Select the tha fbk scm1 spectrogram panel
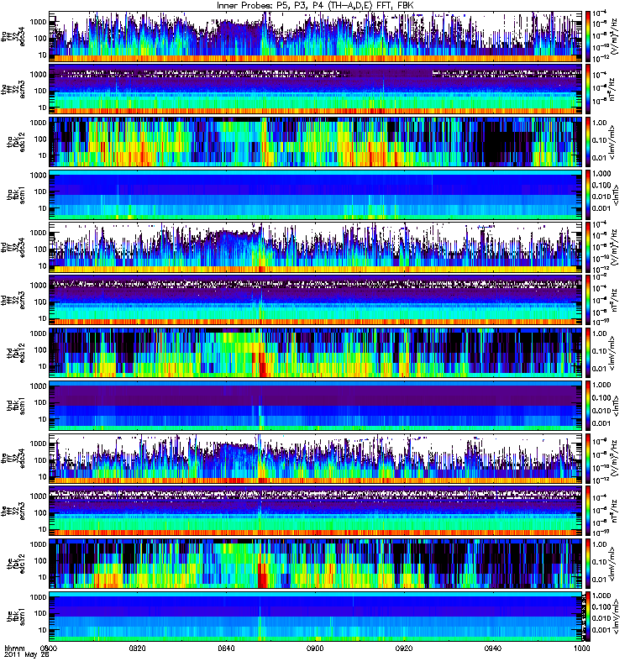 pos(316,195)
